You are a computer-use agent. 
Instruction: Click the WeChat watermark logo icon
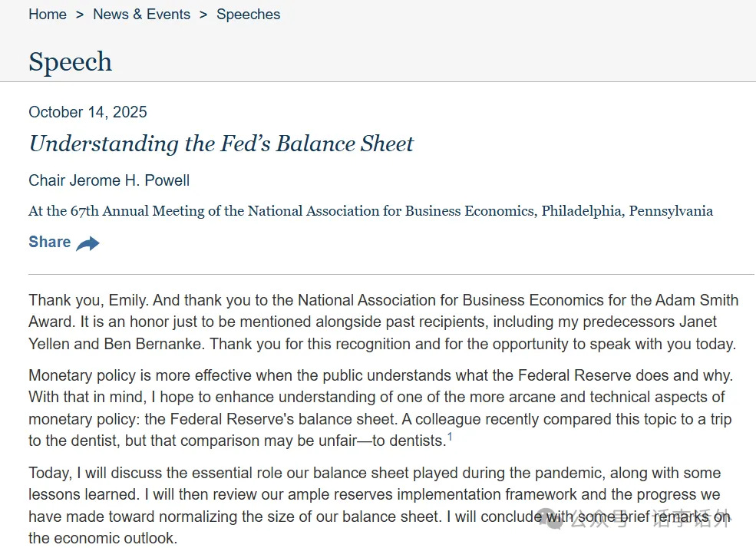click(551, 519)
